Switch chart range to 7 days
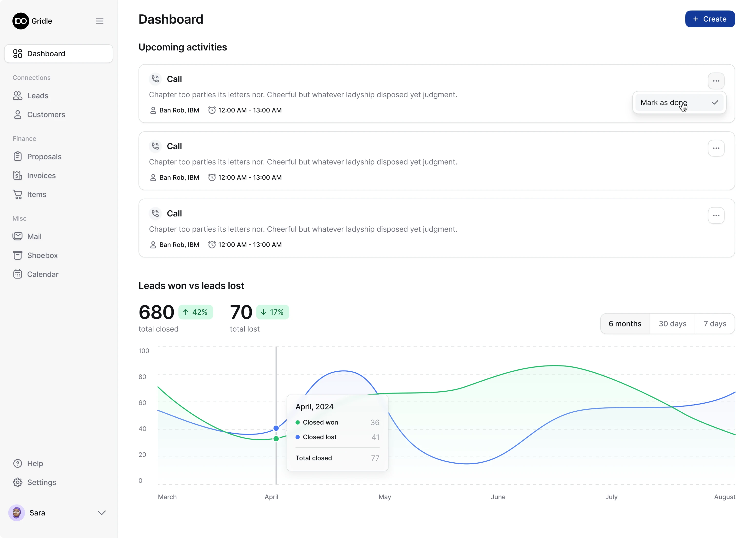Screen dimensions: 756x538 [715, 324]
